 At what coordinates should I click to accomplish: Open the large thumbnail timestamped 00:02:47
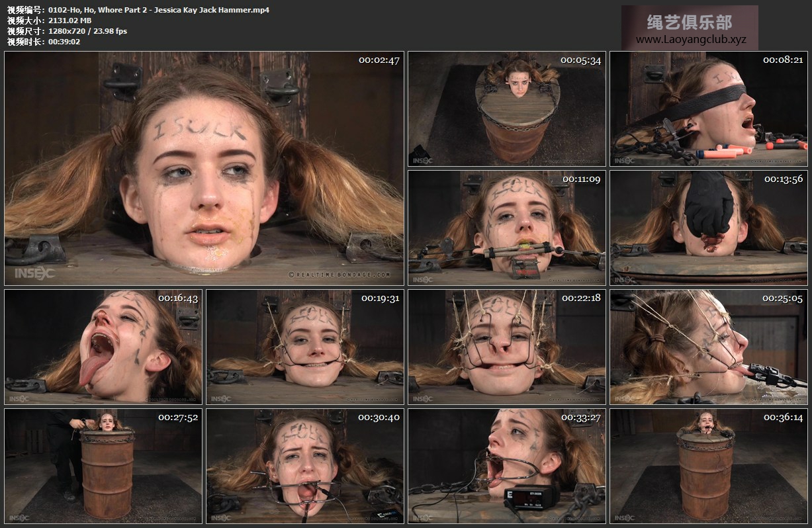click(x=204, y=168)
